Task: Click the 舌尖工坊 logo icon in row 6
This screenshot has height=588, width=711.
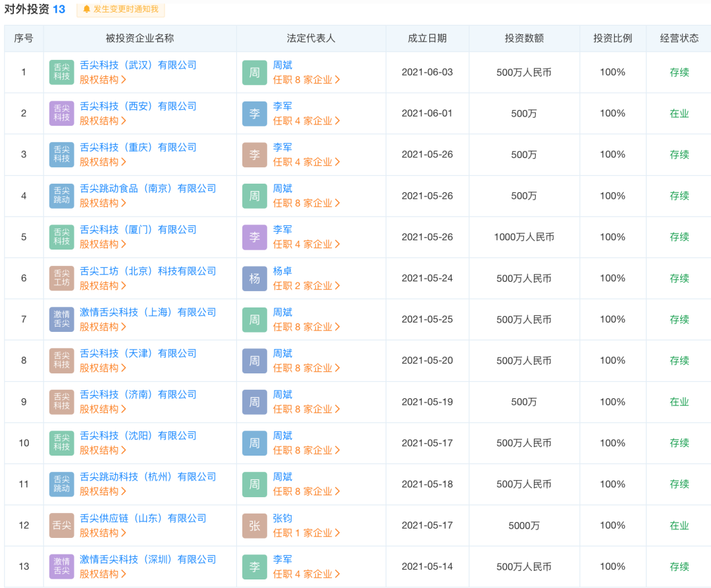Action: click(61, 278)
